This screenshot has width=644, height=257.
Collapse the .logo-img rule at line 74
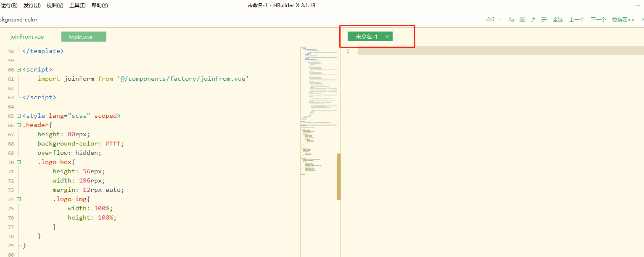[18, 199]
